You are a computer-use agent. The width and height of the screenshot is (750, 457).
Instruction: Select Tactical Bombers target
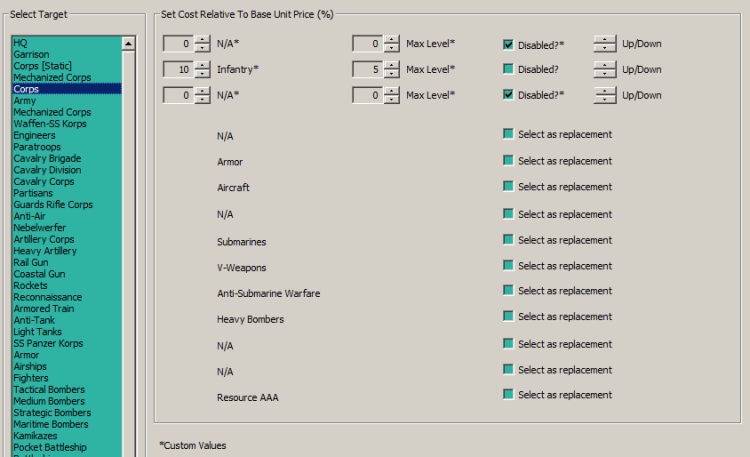coord(52,390)
